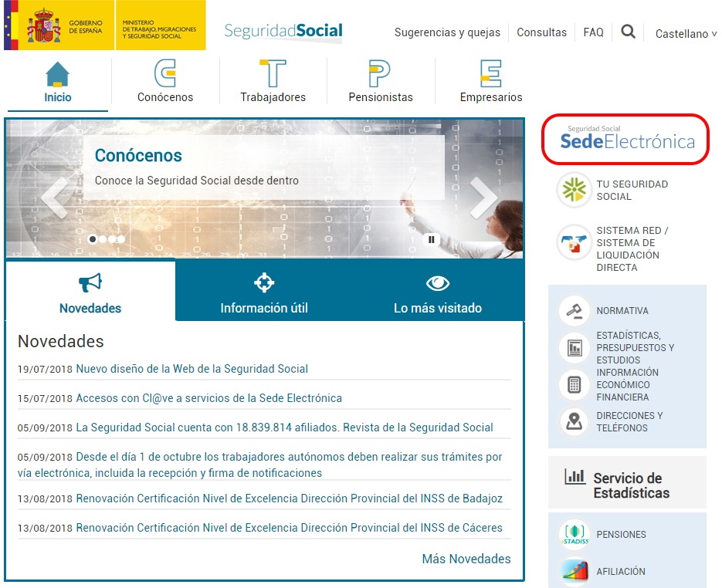
Task: Click the search magnifier icon
Action: point(629,32)
